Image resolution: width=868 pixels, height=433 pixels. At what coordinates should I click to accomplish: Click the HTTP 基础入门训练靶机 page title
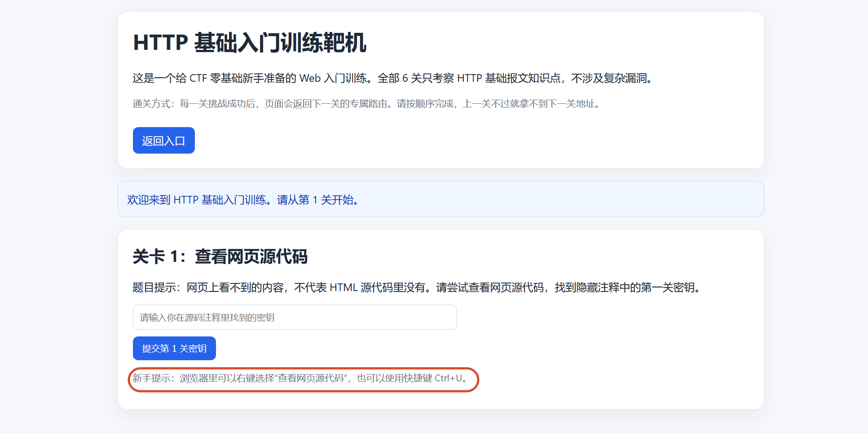(250, 43)
